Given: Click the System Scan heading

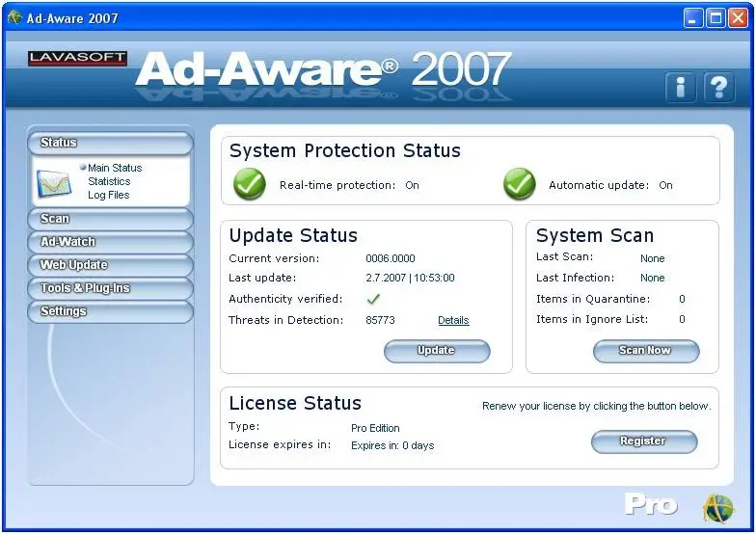Looking at the screenshot, I should coord(595,235).
